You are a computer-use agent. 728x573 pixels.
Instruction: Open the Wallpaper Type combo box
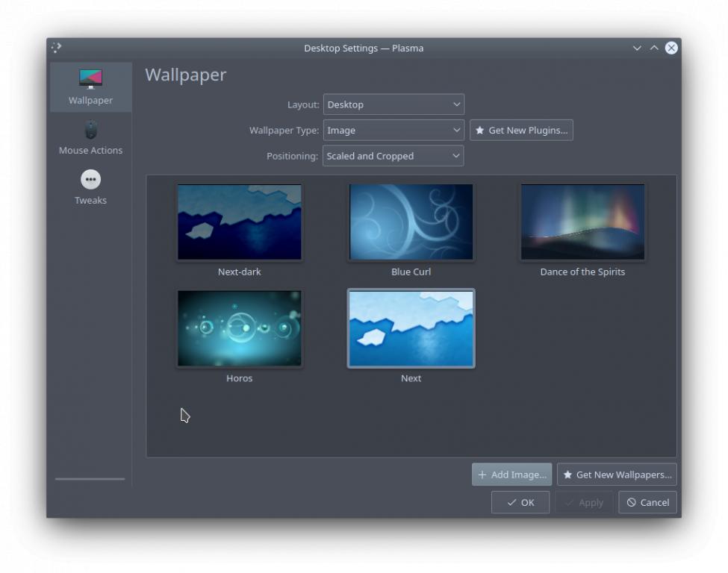393,131
